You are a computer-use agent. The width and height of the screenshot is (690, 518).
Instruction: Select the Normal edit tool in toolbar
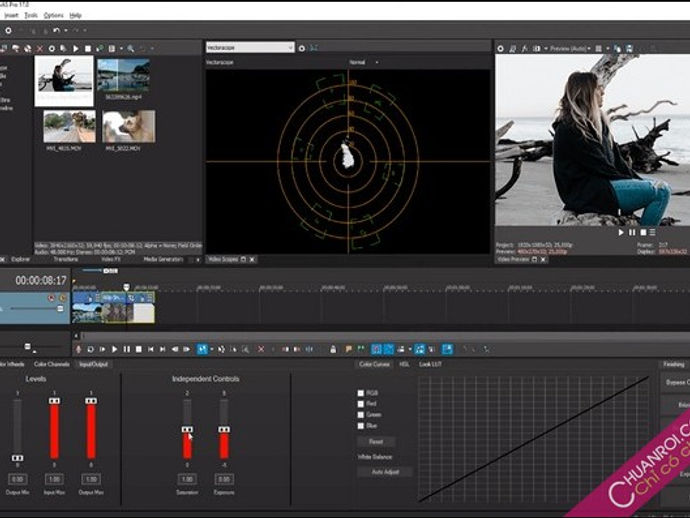(x=202, y=349)
